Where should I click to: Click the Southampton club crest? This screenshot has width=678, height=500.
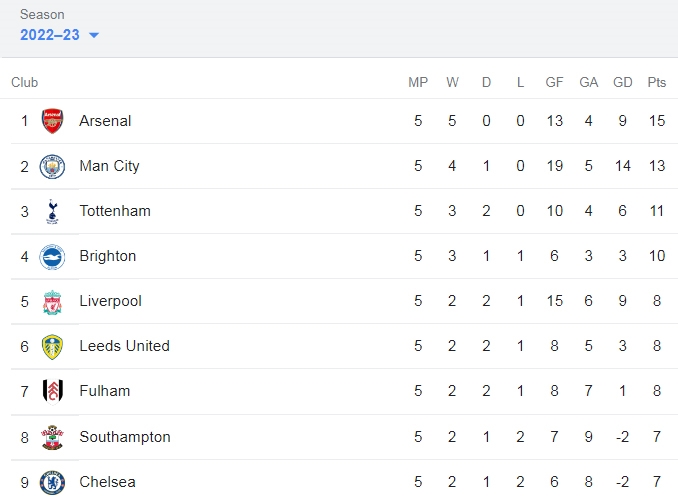click(x=52, y=437)
